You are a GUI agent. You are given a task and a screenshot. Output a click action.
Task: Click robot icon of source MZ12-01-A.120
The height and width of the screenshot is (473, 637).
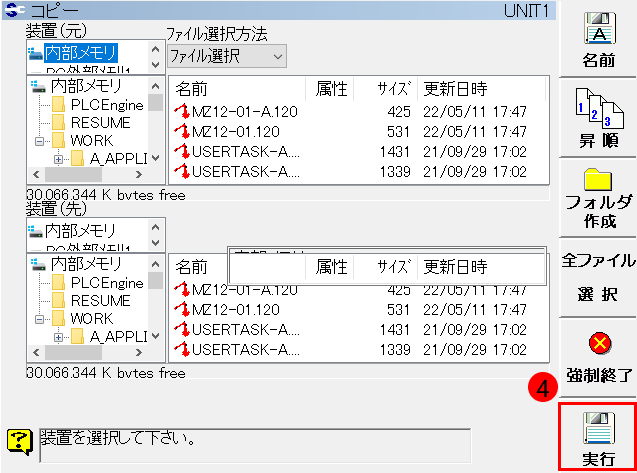tap(182, 112)
